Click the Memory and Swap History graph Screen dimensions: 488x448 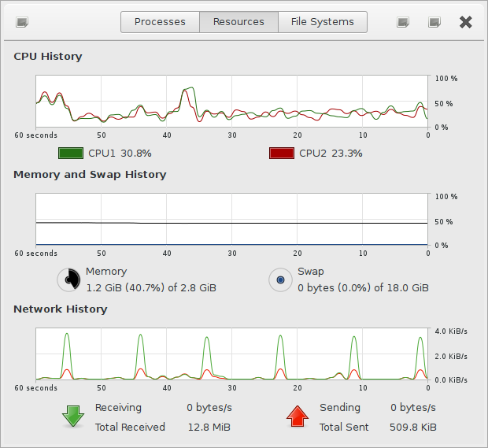tap(231, 219)
